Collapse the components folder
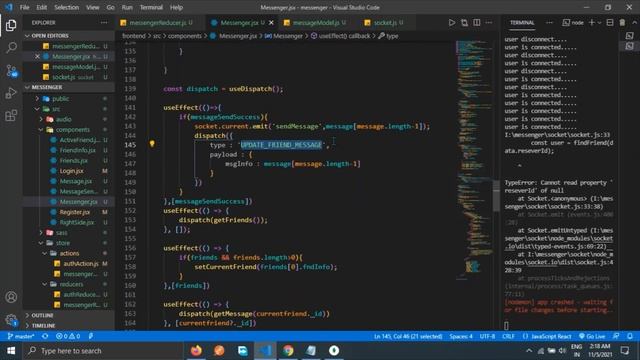This screenshot has height=360, width=640. tap(41, 129)
